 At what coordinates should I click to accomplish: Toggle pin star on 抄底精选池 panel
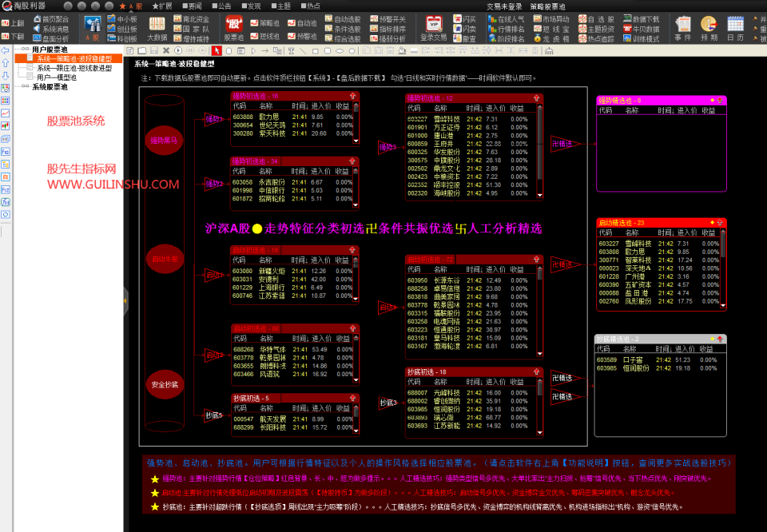pyautogui.click(x=712, y=339)
